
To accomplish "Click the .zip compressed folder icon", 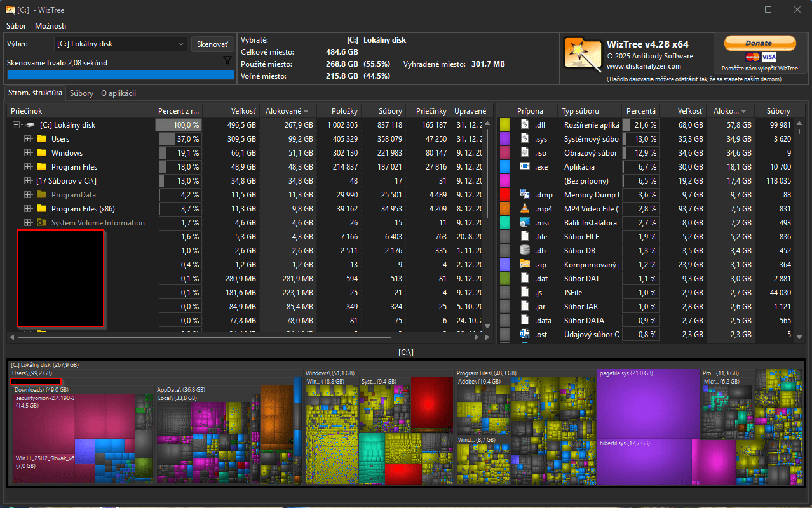I will click(525, 264).
